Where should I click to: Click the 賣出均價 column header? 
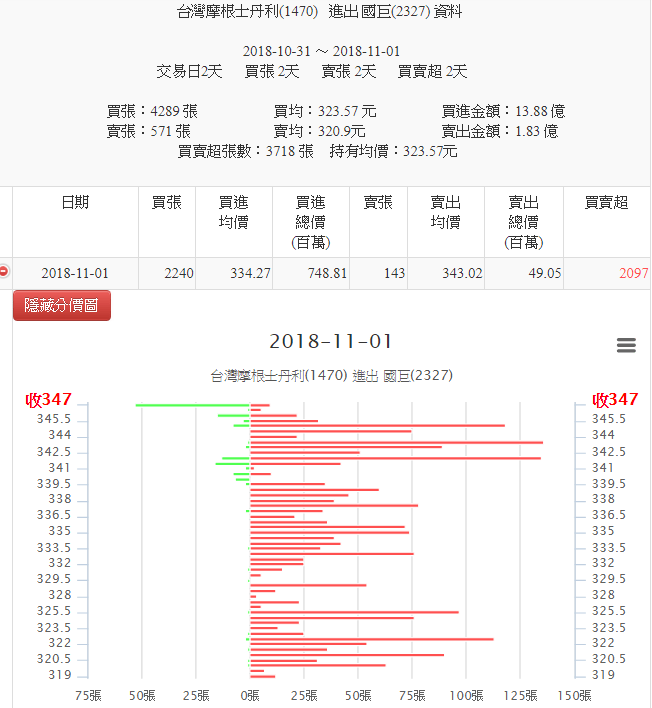tap(445, 212)
